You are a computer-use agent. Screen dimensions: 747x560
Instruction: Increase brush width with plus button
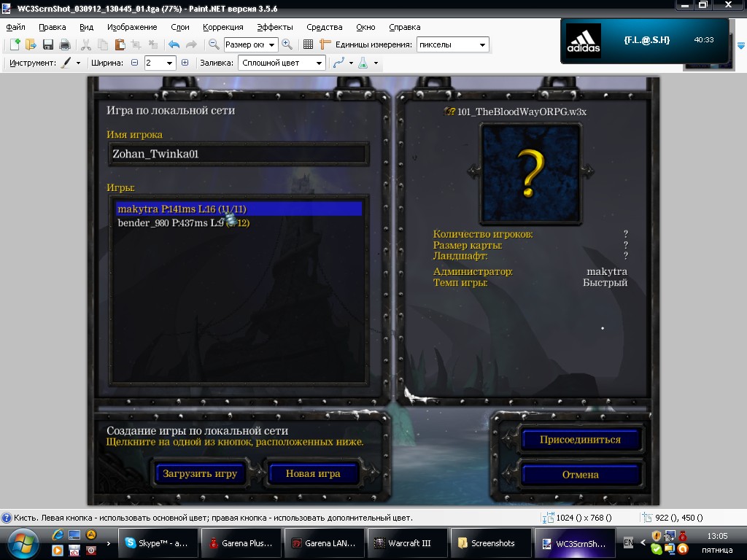[185, 63]
